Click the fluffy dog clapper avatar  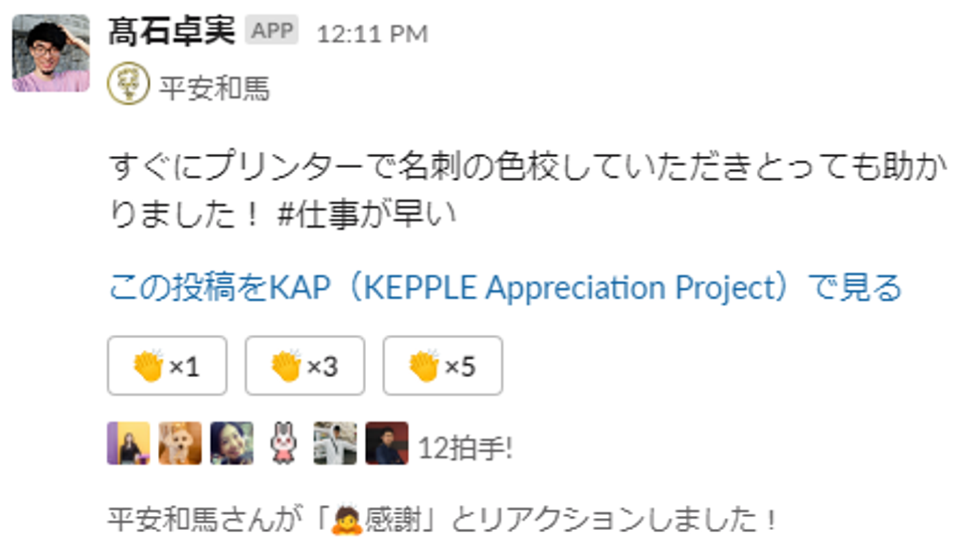180,443
